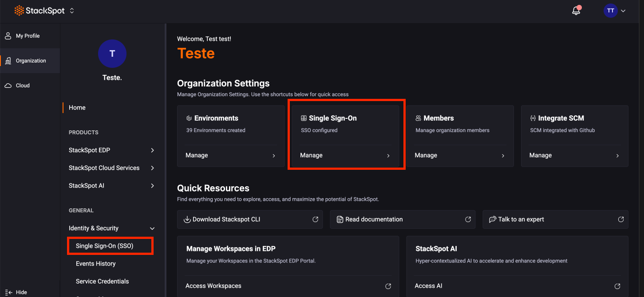The width and height of the screenshot is (644, 297).
Task: Click the Teste organization avatar
Action: [x=112, y=54]
